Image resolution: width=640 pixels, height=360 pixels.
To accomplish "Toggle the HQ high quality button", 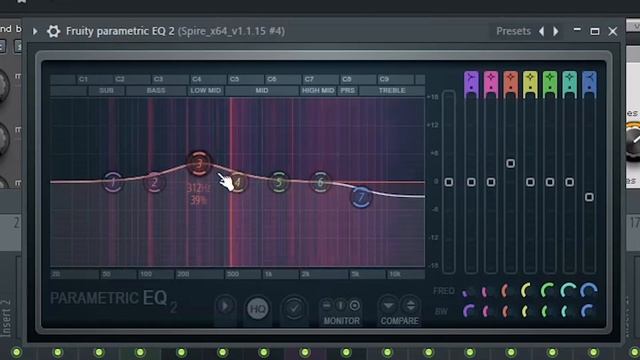I will click(258, 309).
